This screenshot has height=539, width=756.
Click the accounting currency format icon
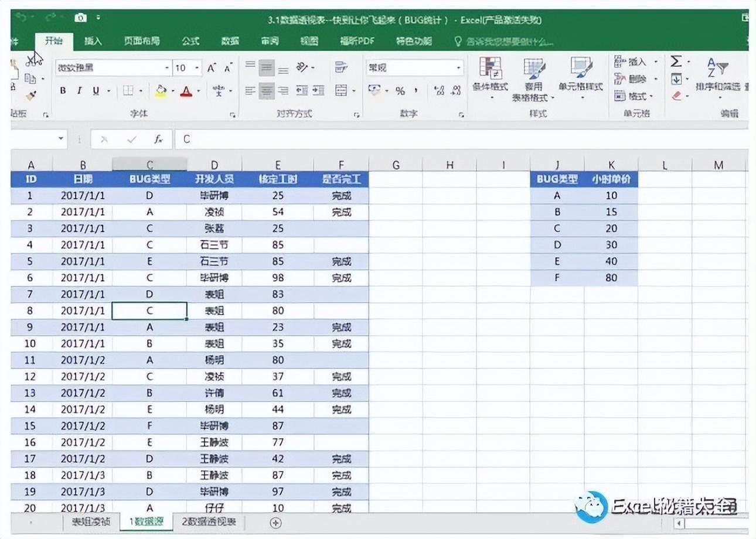click(373, 91)
